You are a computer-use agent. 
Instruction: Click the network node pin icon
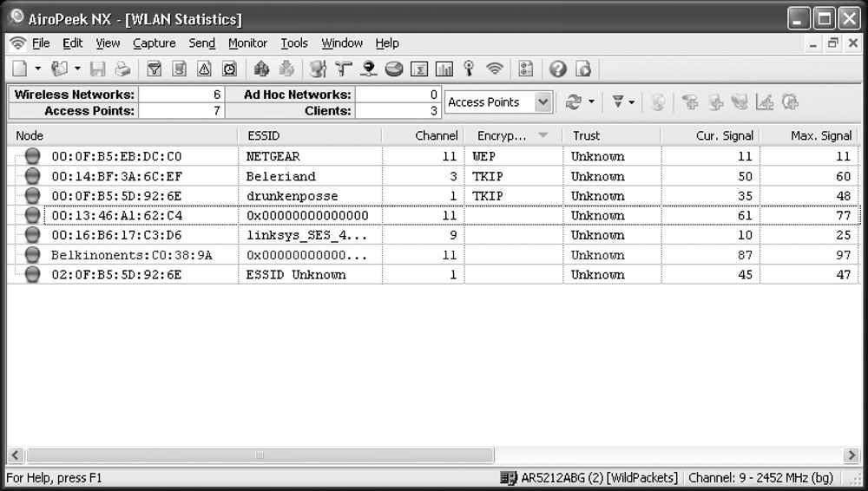click(x=369, y=69)
